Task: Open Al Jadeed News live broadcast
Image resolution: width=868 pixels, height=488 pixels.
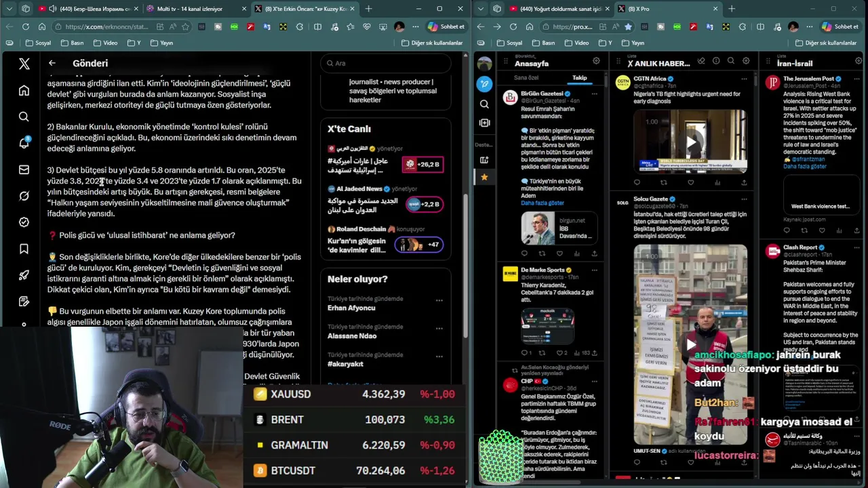Action: 385,201
